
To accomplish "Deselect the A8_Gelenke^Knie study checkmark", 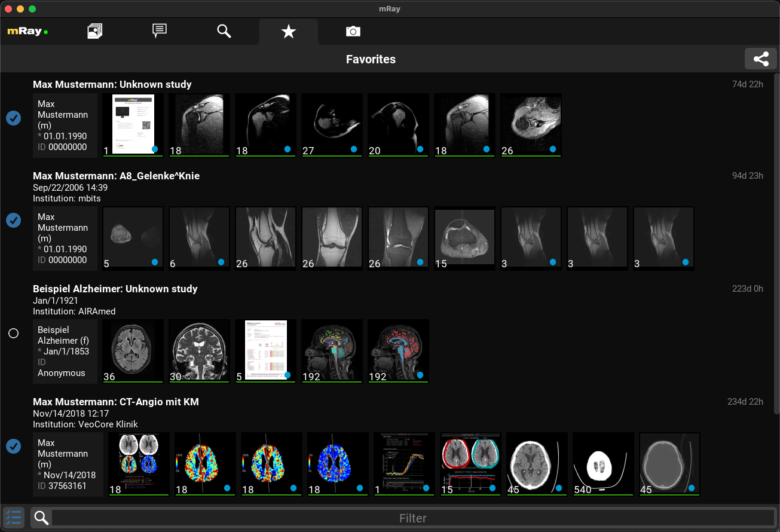I will point(13,220).
